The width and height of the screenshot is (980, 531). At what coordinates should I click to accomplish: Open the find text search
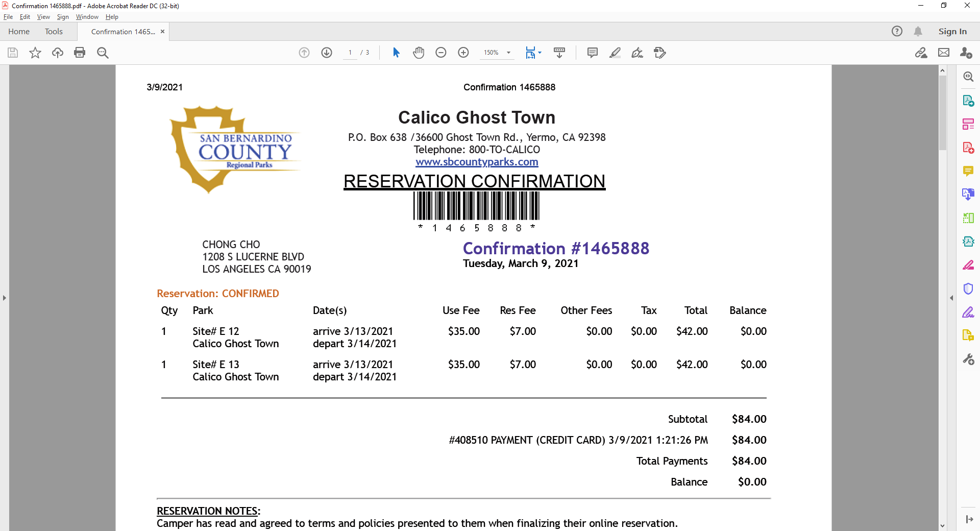tap(103, 53)
